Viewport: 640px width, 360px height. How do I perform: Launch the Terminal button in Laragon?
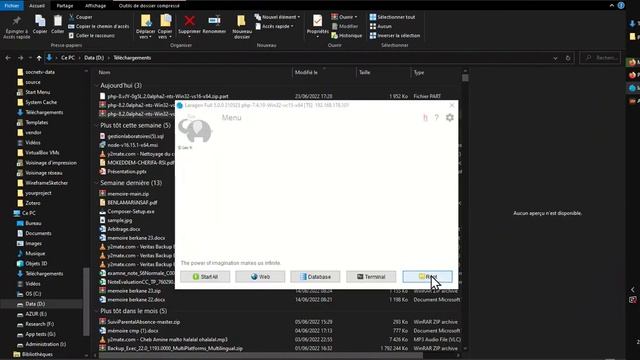tap(371, 277)
